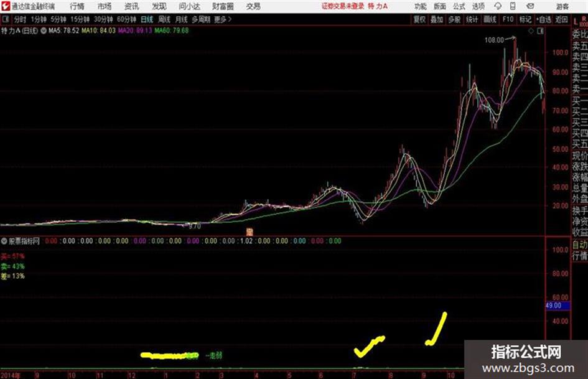Click the 股票指标网 indicator name

[x=24, y=241]
